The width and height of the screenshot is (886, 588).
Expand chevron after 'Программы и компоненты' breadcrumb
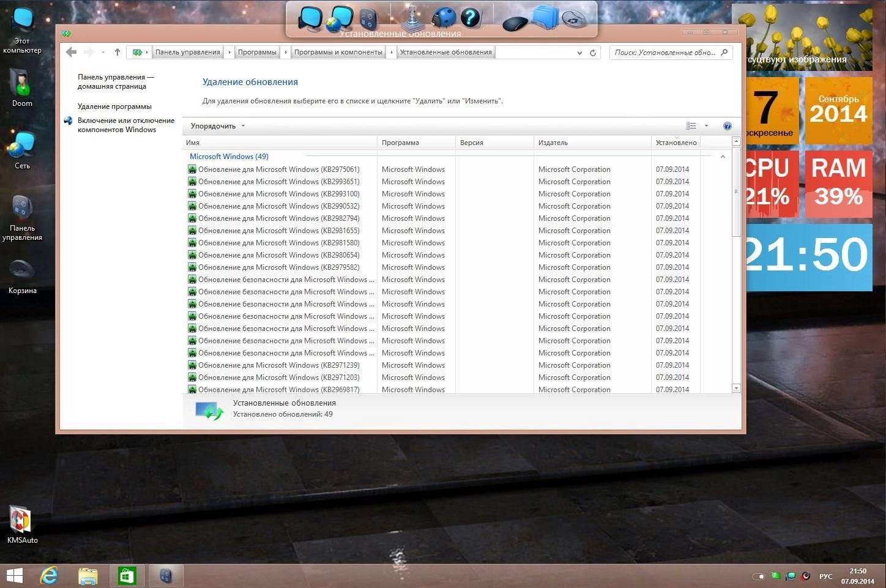392,53
